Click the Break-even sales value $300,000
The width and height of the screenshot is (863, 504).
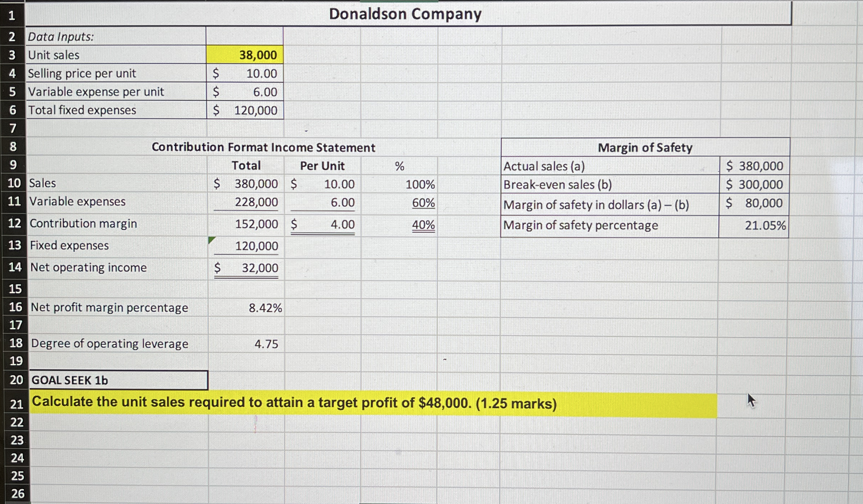coord(753,185)
